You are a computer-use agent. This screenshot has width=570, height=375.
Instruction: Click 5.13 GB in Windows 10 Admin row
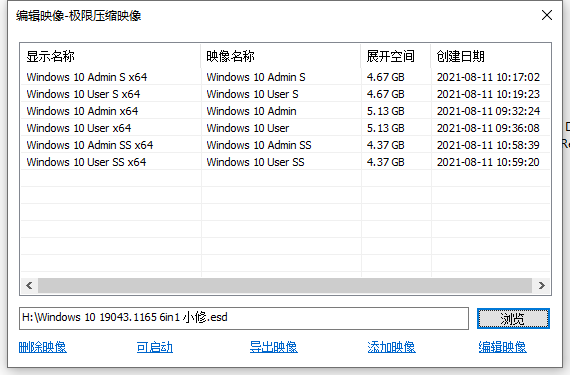pos(385,111)
